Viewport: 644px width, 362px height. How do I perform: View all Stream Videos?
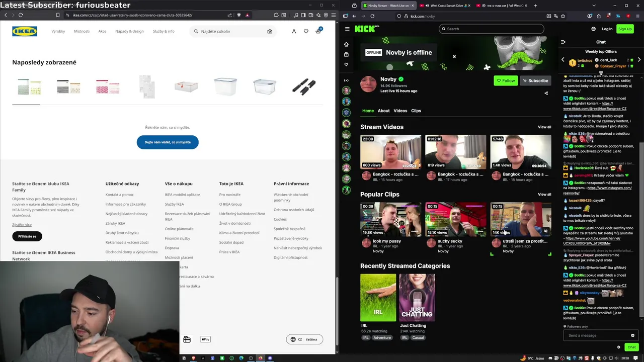[544, 127]
